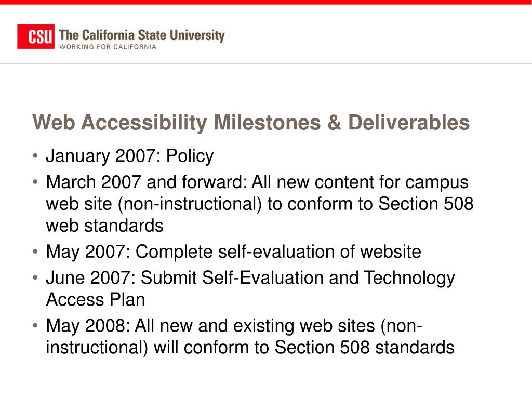The image size is (532, 411).
Task: Click the red bar at the slide top
Action: pyautogui.click(x=266, y=2)
